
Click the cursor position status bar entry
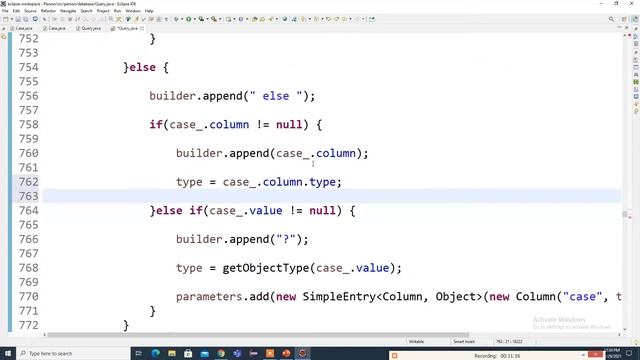click(x=509, y=341)
